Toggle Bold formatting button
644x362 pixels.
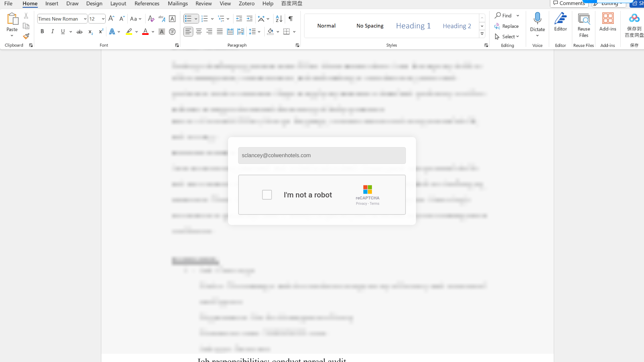click(42, 32)
